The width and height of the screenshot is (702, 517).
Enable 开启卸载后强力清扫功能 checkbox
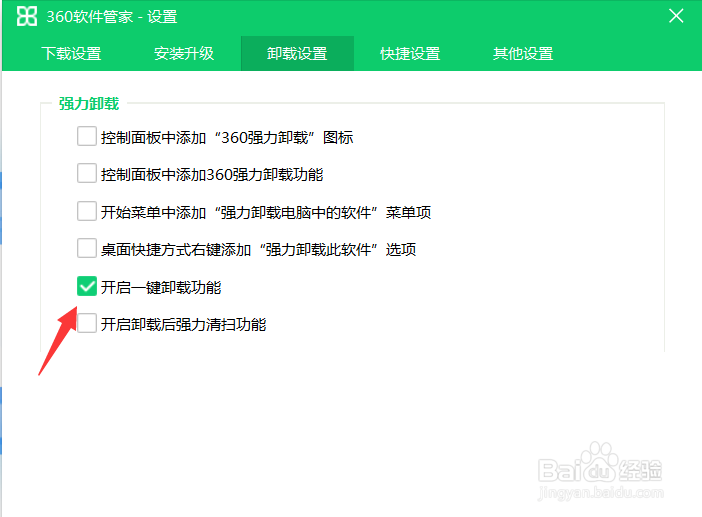click(x=86, y=323)
